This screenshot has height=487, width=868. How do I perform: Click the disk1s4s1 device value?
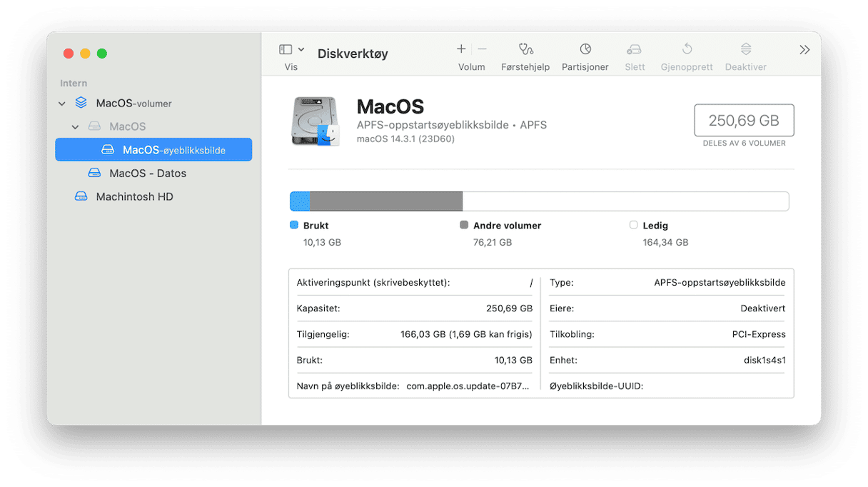(x=764, y=360)
